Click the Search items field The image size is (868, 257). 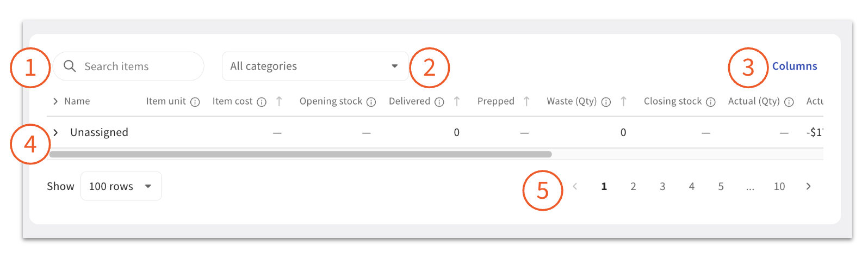pos(136,66)
